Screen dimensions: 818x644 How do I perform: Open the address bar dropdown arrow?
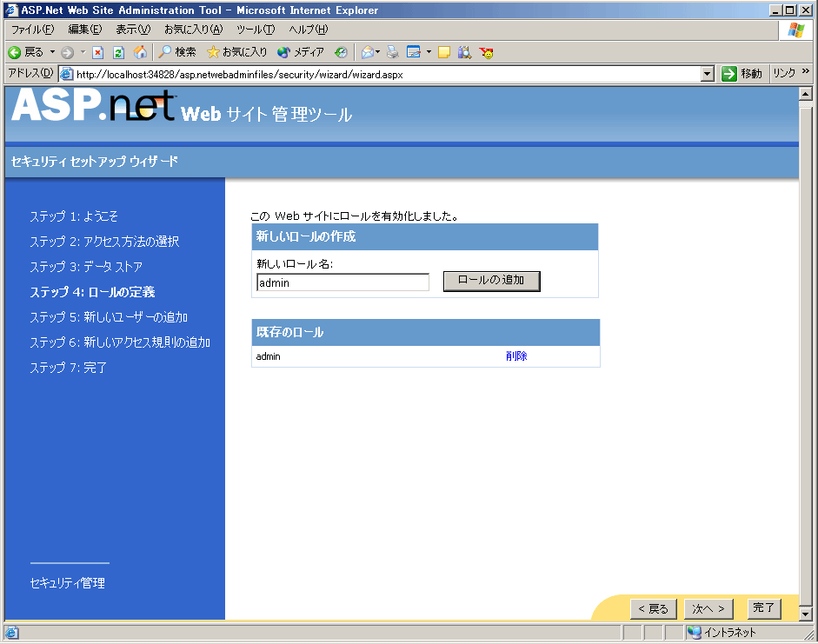pos(708,74)
